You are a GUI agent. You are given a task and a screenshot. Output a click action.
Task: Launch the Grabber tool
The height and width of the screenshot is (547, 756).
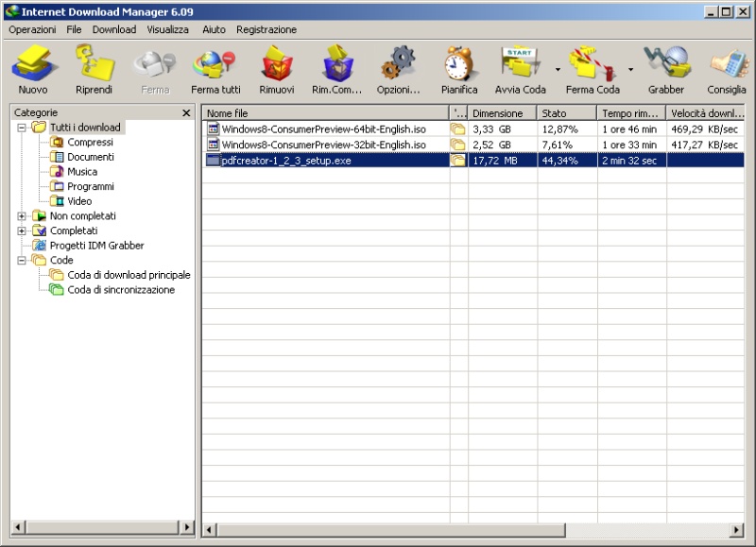point(665,70)
